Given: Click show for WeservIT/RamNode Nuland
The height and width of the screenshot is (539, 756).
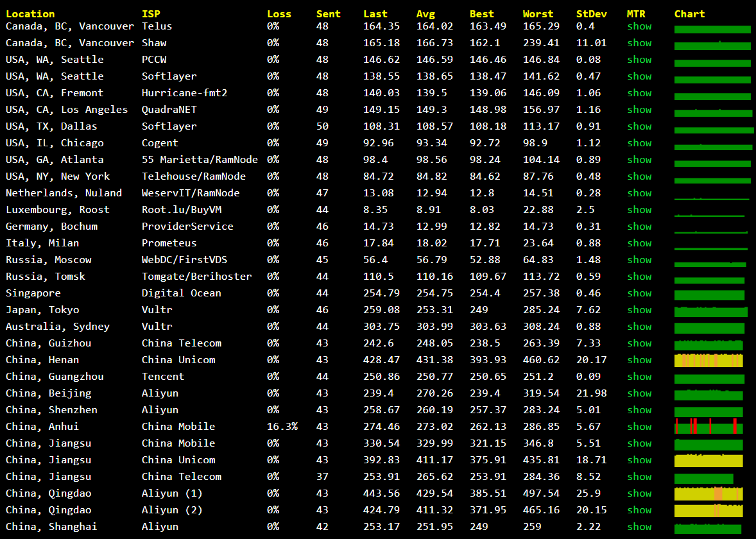Looking at the screenshot, I should pos(639,193).
